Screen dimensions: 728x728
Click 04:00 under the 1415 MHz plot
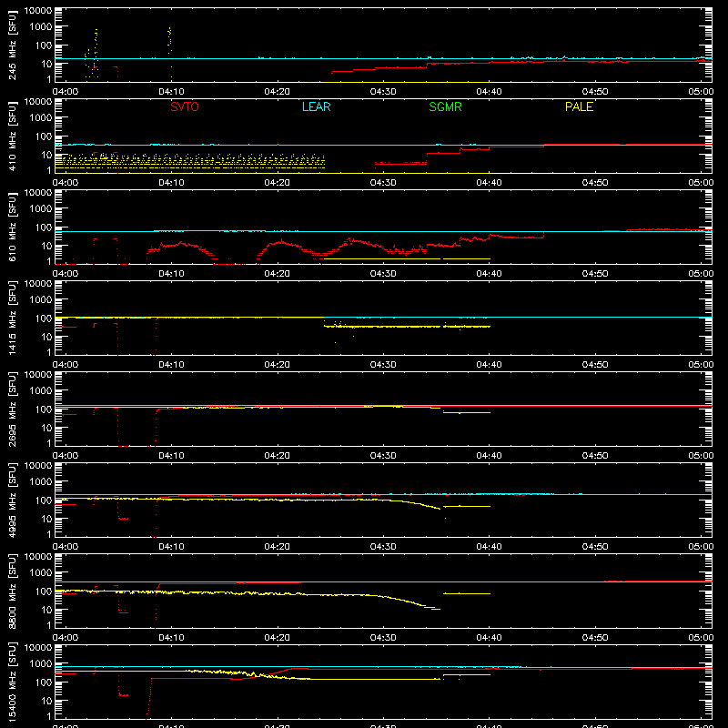[65, 365]
